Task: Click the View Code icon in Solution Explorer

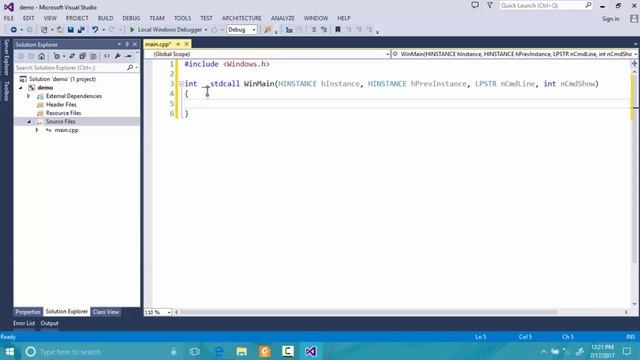Action: (107, 56)
